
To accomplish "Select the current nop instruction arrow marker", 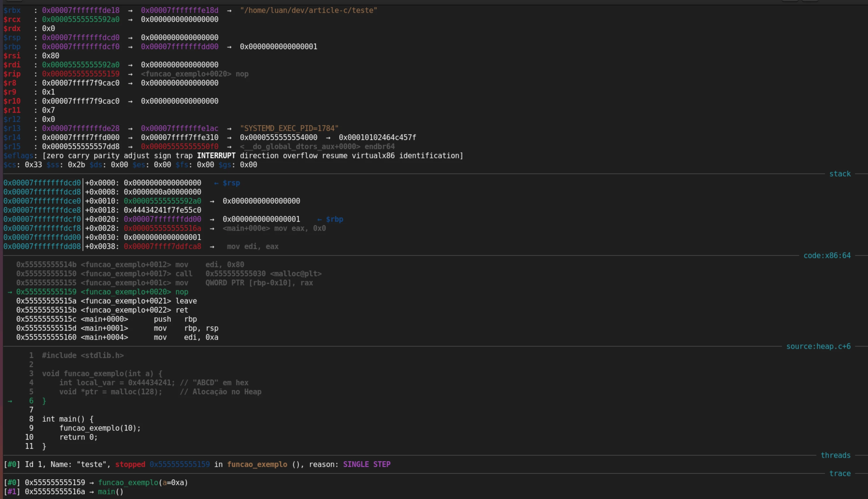I will (x=9, y=292).
